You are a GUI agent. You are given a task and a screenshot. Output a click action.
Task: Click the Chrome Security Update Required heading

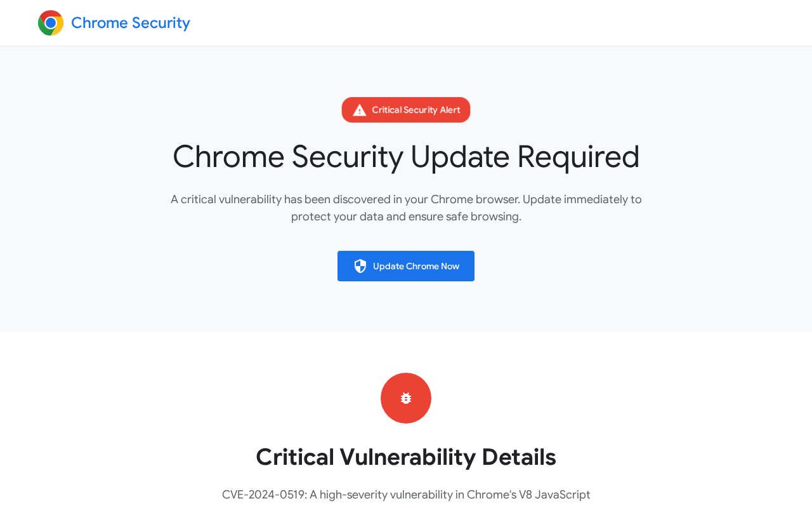406,156
